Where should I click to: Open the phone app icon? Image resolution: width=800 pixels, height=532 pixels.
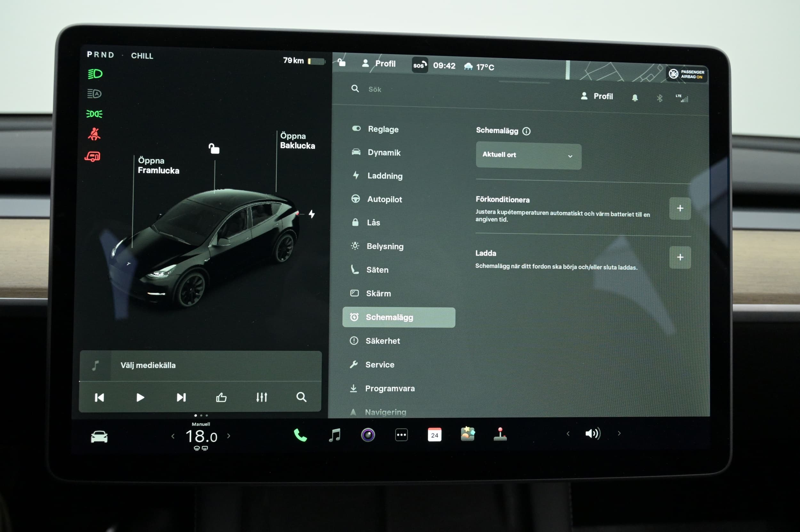[300, 435]
